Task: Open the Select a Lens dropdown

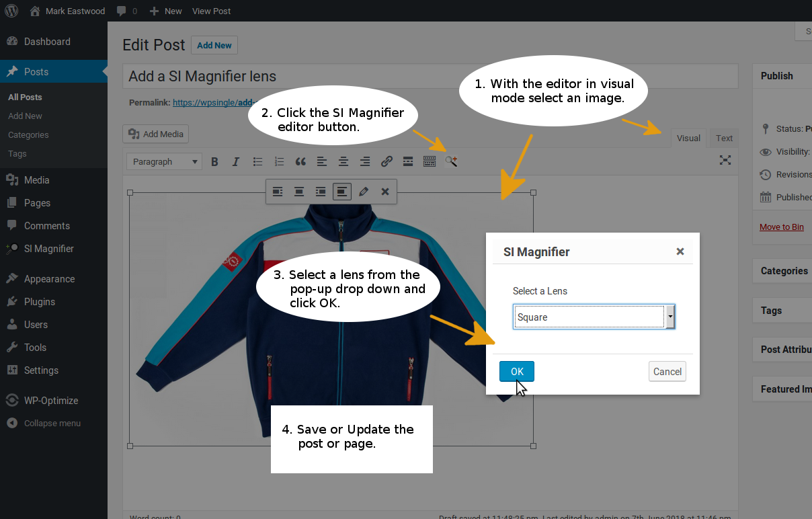Action: [x=594, y=317]
